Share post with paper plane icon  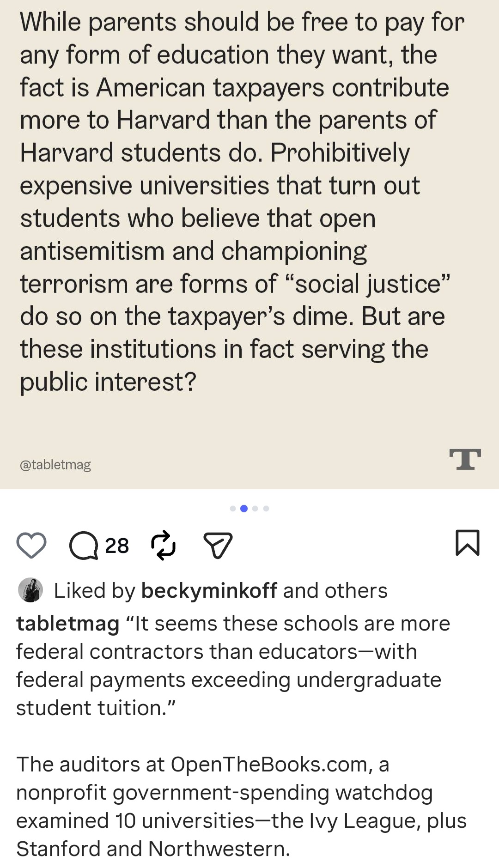pos(218,546)
